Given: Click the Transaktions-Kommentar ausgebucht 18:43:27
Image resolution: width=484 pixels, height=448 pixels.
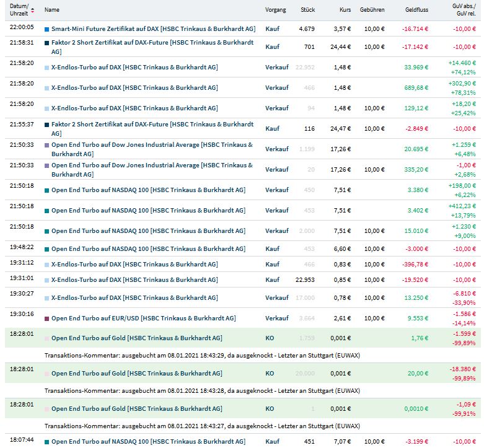Looking at the screenshot, I should [202, 426].
